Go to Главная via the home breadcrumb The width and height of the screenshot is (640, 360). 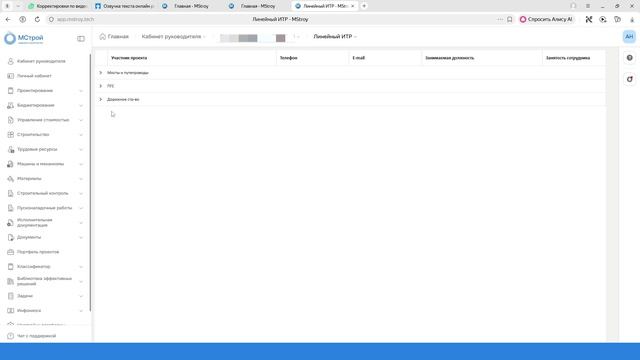pos(114,37)
